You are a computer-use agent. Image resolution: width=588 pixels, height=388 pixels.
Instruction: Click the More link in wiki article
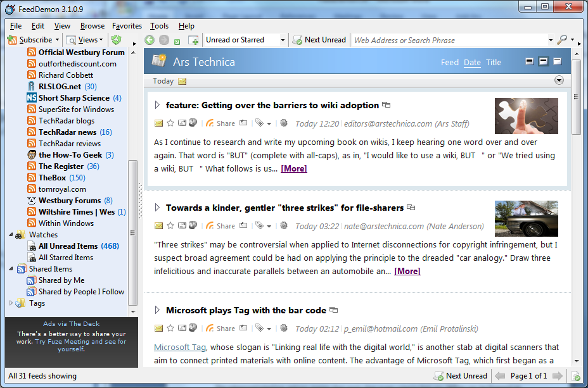[294, 169]
